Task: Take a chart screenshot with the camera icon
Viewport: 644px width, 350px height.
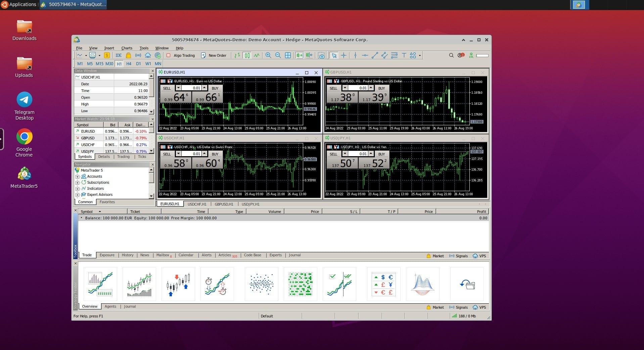Action: coord(321,55)
